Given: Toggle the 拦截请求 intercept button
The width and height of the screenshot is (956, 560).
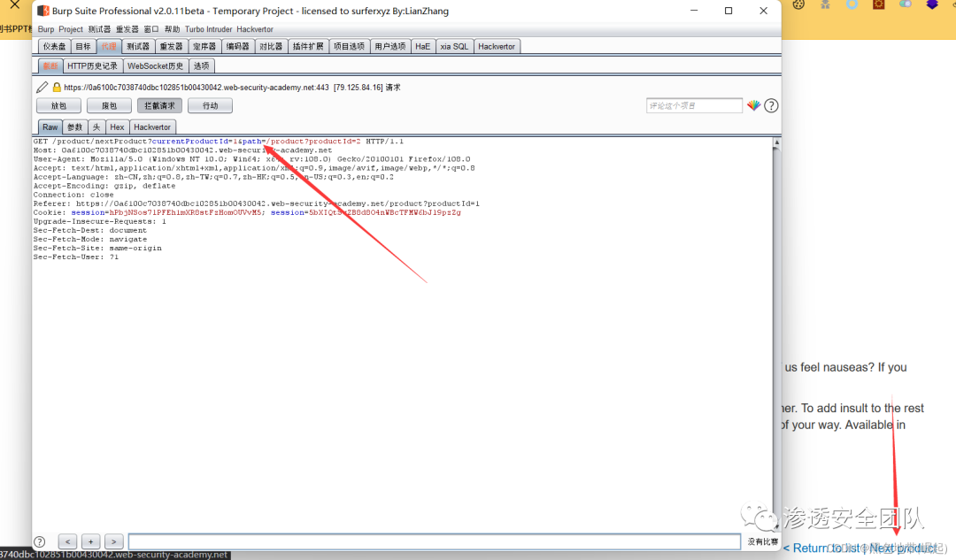Looking at the screenshot, I should tap(159, 105).
